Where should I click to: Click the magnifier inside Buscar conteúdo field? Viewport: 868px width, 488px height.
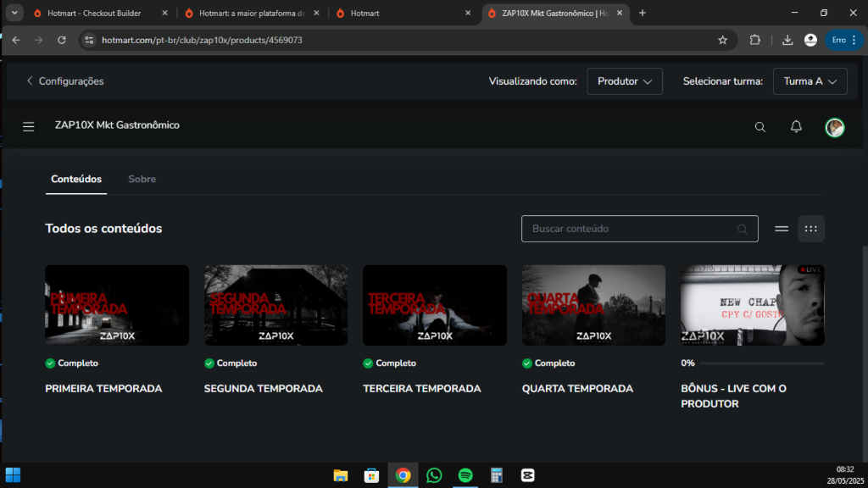click(742, 229)
